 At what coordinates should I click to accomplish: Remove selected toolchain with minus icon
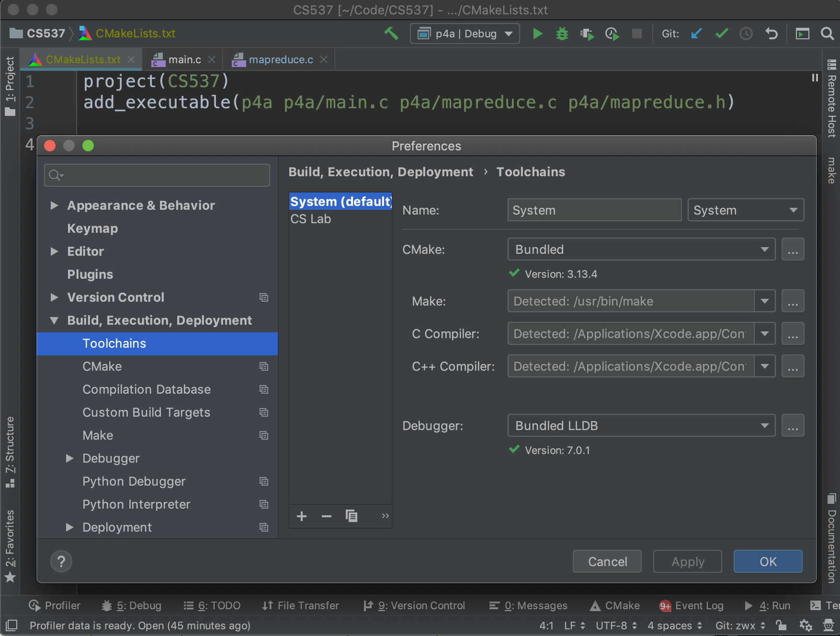[x=327, y=516]
